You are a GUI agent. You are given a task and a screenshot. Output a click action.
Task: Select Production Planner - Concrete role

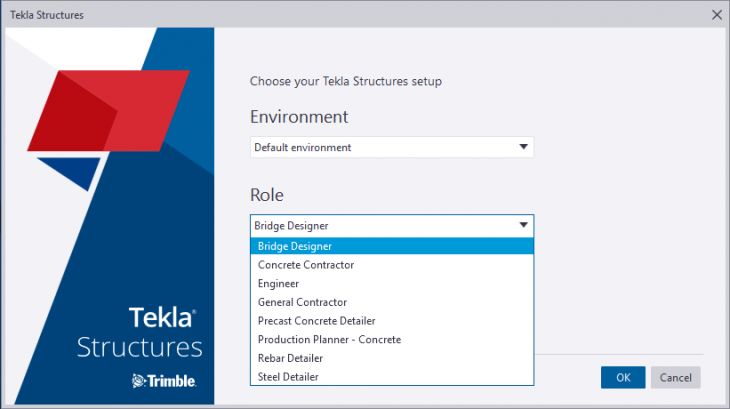329,340
